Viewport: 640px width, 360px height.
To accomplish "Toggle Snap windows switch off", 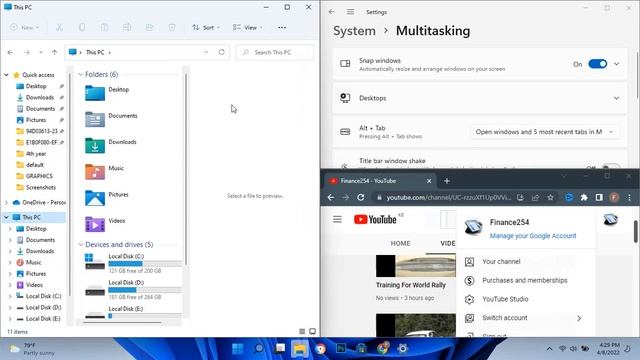I will pyautogui.click(x=598, y=64).
